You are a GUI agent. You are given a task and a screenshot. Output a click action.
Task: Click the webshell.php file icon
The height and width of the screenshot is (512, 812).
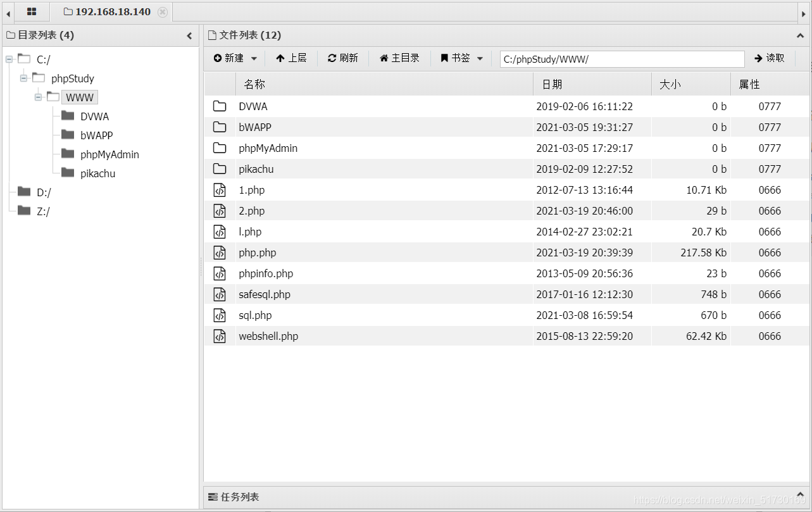click(220, 336)
